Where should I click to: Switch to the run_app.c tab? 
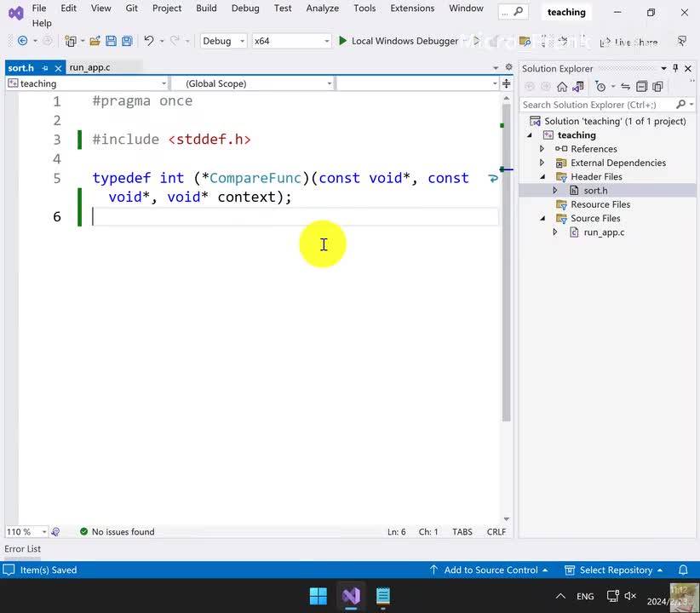coord(89,67)
